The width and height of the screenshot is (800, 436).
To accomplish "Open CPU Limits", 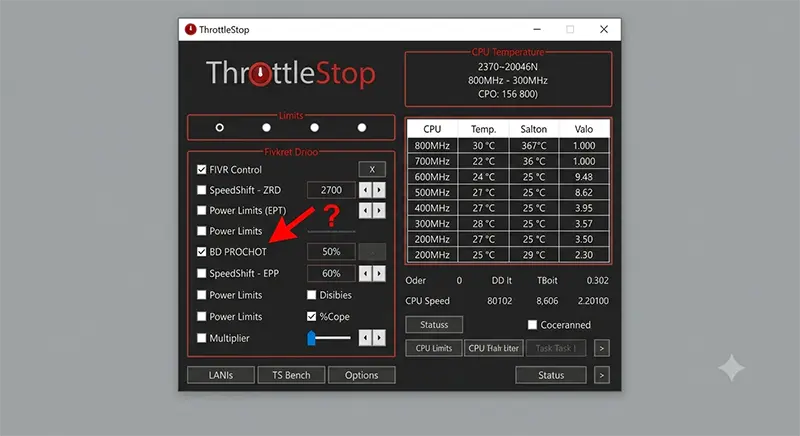I will tap(434, 348).
